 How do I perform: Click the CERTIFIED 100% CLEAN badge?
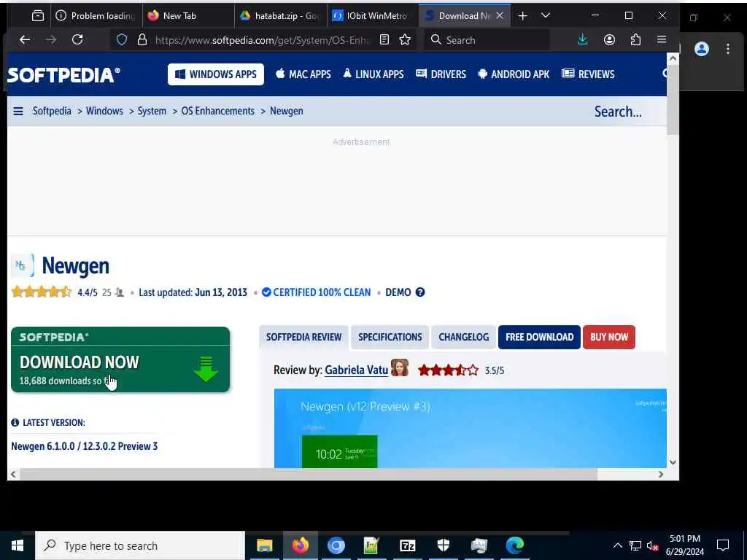[x=317, y=292]
